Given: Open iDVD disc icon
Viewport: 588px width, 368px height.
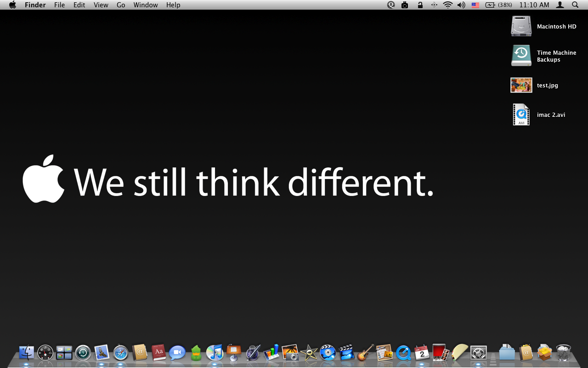Looking at the screenshot, I should (x=328, y=353).
